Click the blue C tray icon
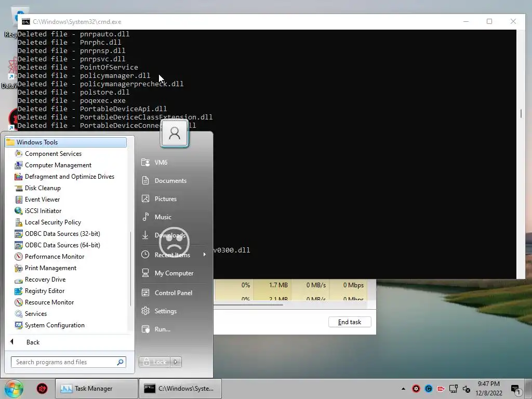This screenshot has height=399, width=532. click(429, 389)
